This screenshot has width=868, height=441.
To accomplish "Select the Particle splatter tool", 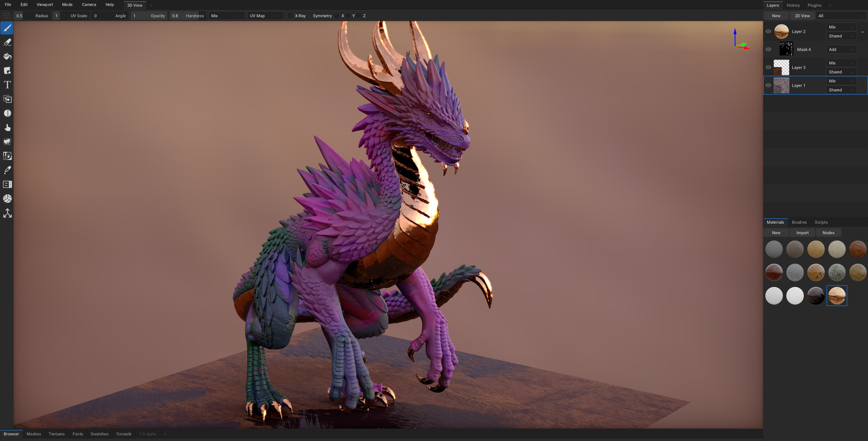I will click(7, 142).
